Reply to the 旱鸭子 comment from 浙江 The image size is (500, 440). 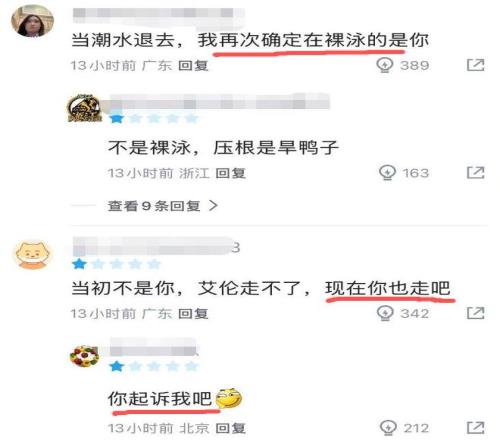coord(231,173)
